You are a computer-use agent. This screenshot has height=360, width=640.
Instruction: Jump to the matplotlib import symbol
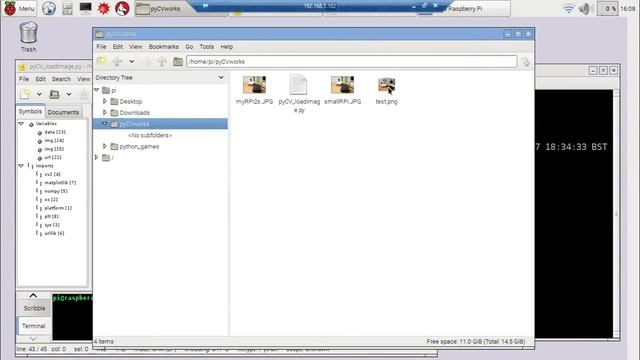pyautogui.click(x=60, y=182)
